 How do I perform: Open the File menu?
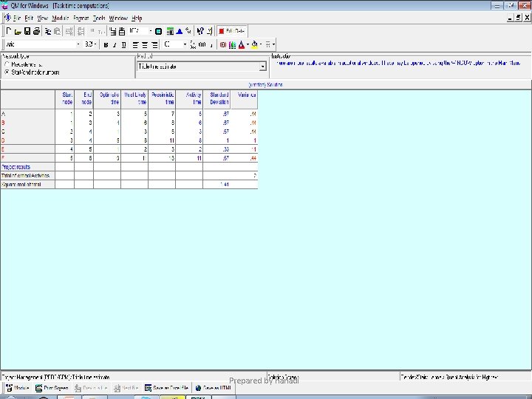[x=17, y=18]
